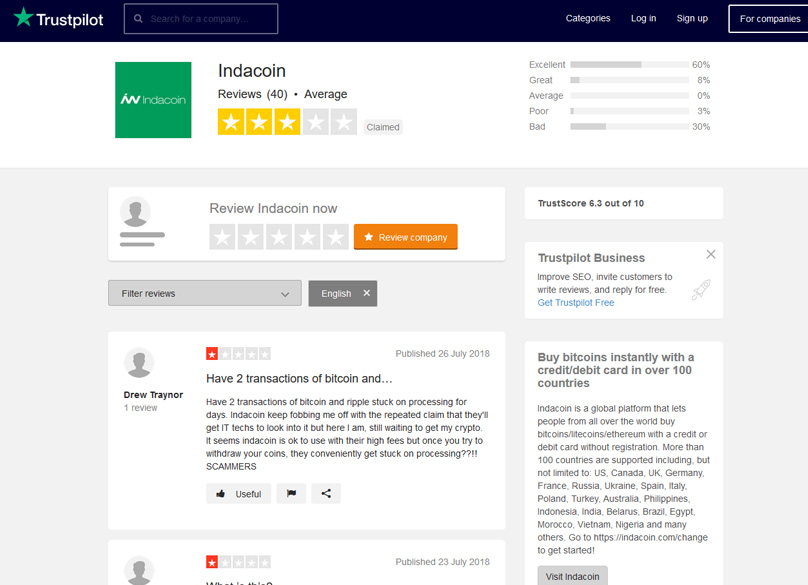Rate Indacoin five stars under Review Indacoin now
The width and height of the screenshot is (808, 585).
tap(334, 237)
